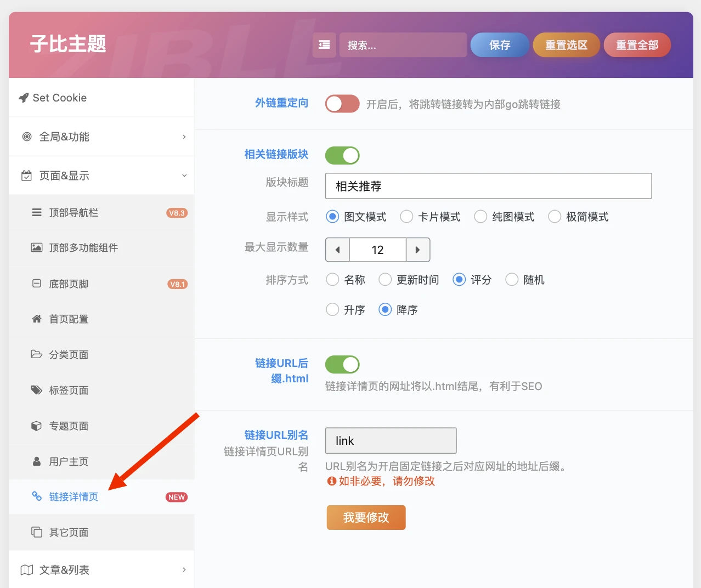The image size is (701, 588).
Task: Click the image icon of 顶部多功能组件
Action: (x=37, y=247)
